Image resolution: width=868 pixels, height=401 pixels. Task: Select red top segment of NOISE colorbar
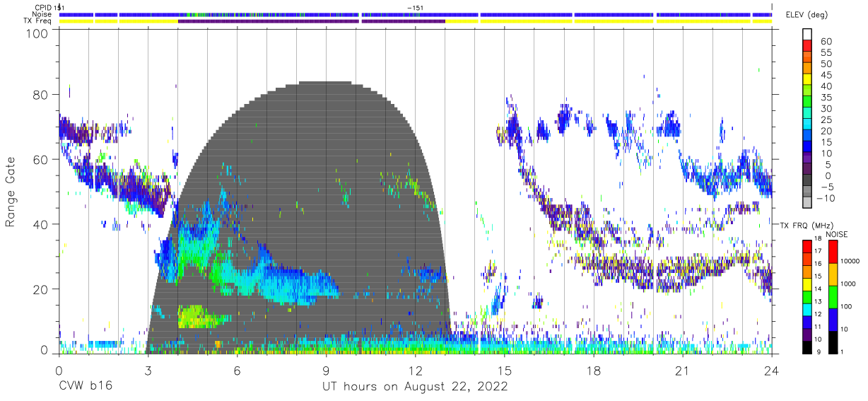tap(833, 251)
